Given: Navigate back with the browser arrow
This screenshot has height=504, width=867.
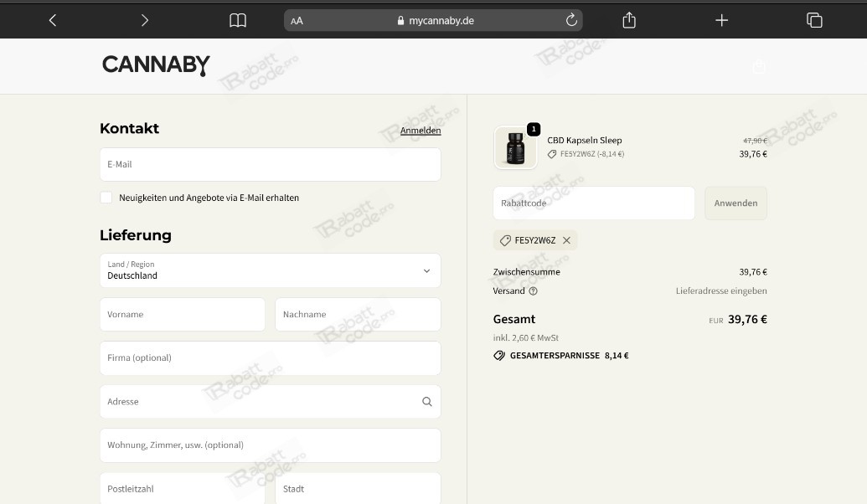Looking at the screenshot, I should coord(52,20).
